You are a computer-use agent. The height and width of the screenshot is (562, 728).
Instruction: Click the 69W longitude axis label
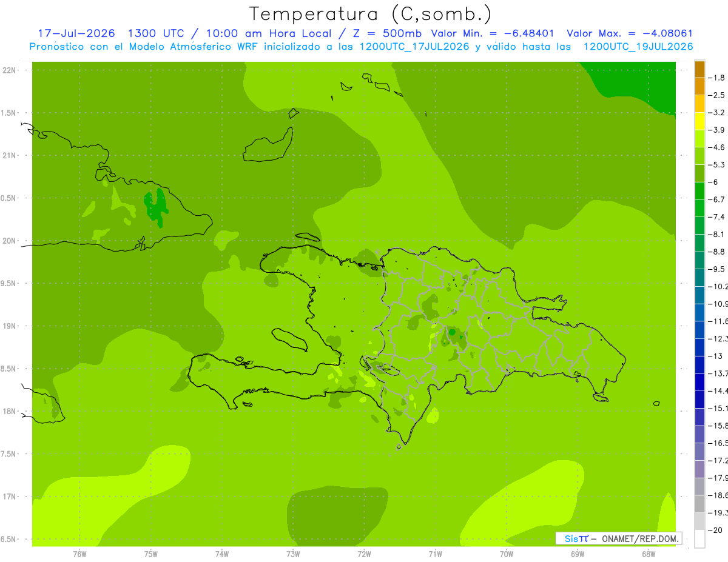click(577, 554)
